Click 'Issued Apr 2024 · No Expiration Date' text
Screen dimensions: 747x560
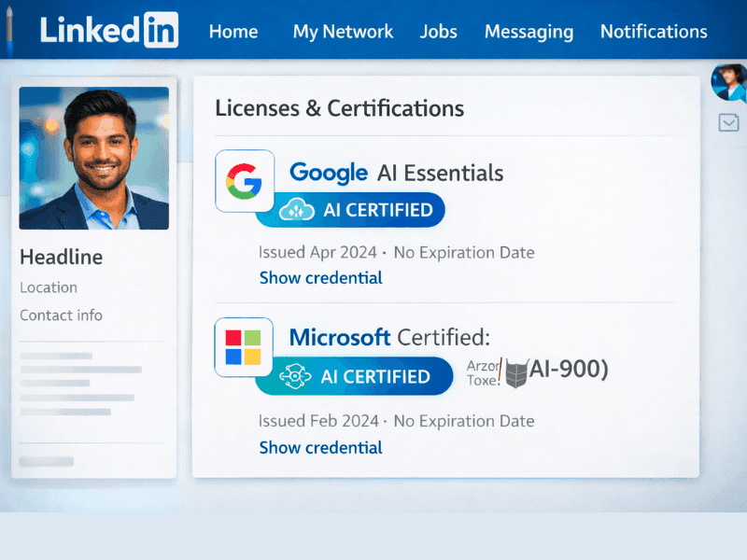point(396,252)
